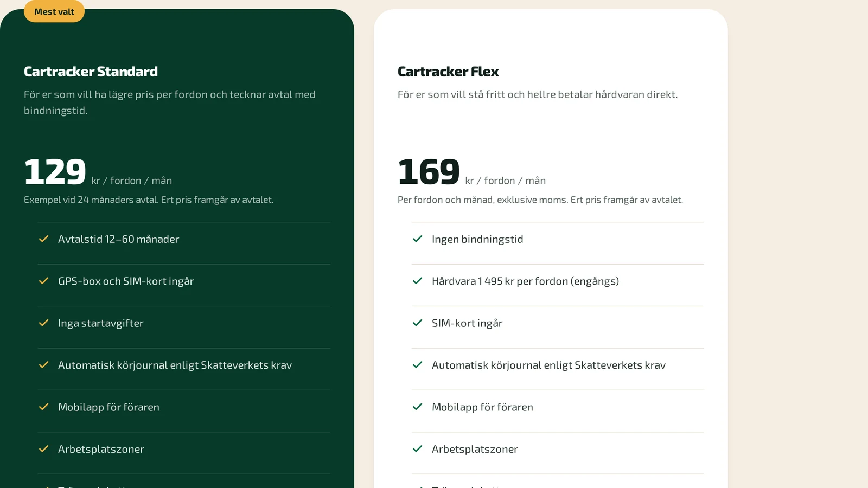Click Standard's 'Automatisk körjournal enligt Skatteverkets krav'
Viewport: 868px width, 488px height.
pyautogui.click(x=175, y=365)
